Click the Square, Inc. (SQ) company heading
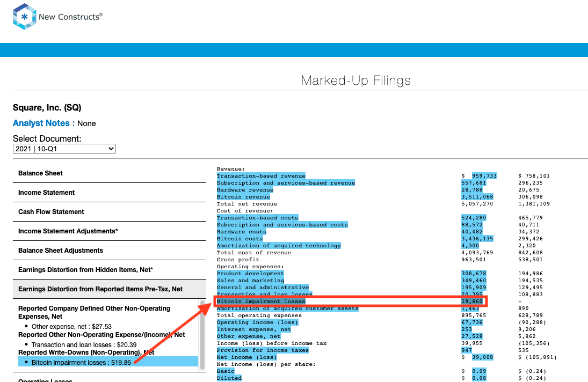 click(47, 108)
